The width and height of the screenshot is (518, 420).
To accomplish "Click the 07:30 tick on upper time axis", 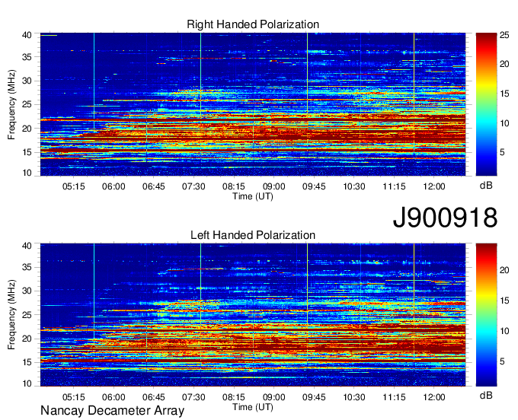I will (x=193, y=186).
